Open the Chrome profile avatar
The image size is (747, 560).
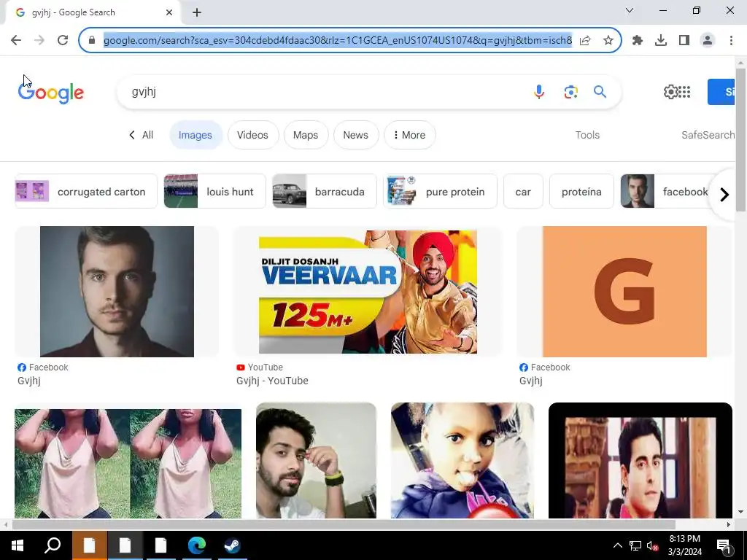click(x=708, y=40)
